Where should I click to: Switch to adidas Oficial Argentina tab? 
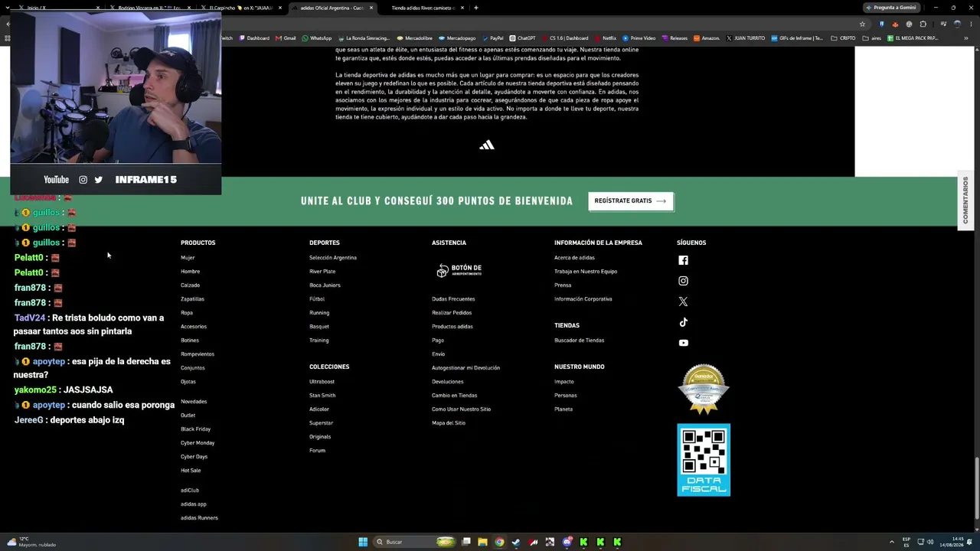332,8
